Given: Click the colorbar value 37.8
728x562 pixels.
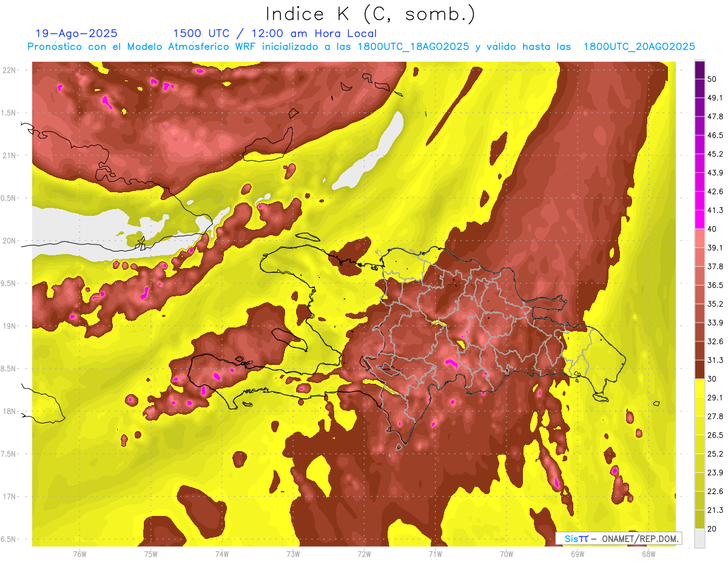Looking at the screenshot, I should (715, 266).
